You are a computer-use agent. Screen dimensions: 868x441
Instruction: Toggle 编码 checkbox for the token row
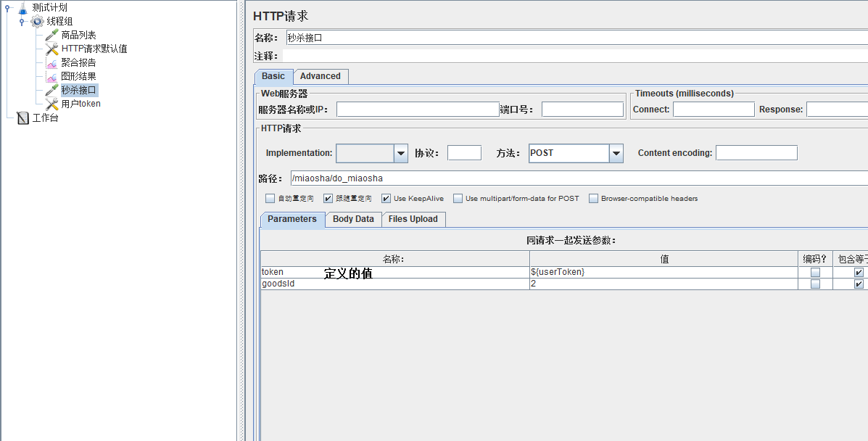point(815,273)
